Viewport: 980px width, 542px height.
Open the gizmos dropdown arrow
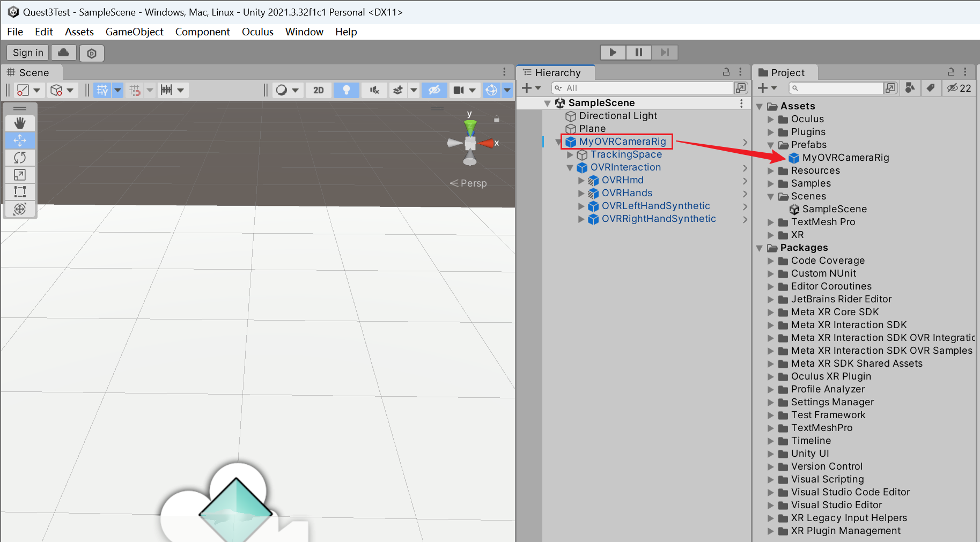point(507,90)
